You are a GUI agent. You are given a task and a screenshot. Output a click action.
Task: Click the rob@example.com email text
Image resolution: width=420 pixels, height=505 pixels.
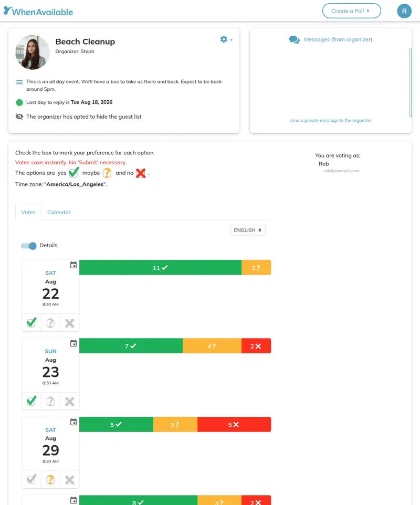(x=341, y=171)
